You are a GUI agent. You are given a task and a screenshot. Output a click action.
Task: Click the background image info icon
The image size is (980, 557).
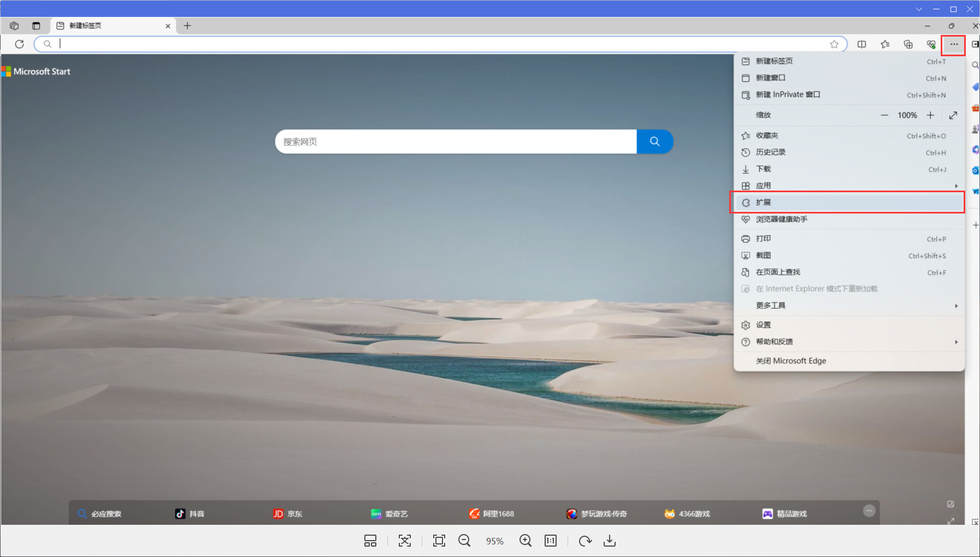tap(951, 504)
